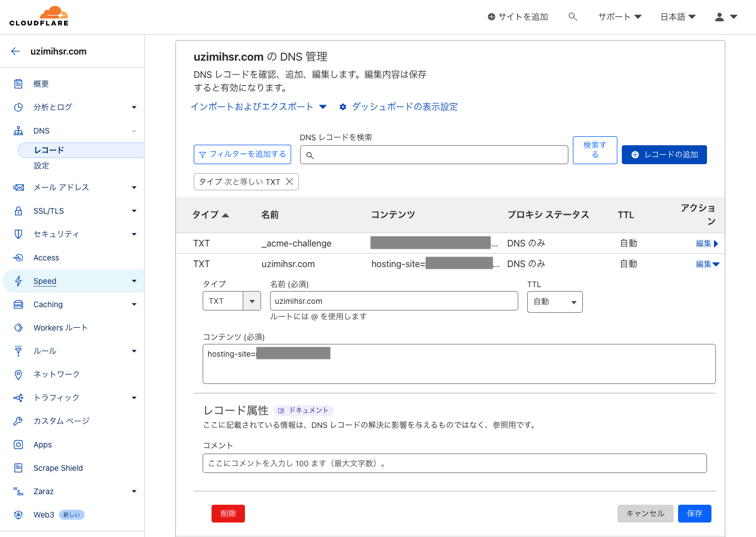Click the 分析とログ chart icon
The width and height of the screenshot is (756, 537).
[18, 107]
